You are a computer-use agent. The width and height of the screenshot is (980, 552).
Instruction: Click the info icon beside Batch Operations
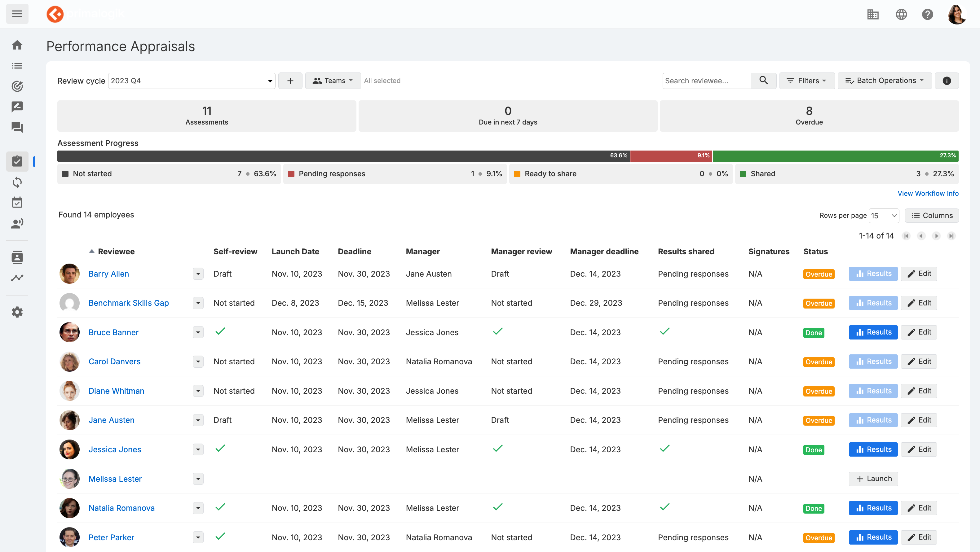click(947, 81)
